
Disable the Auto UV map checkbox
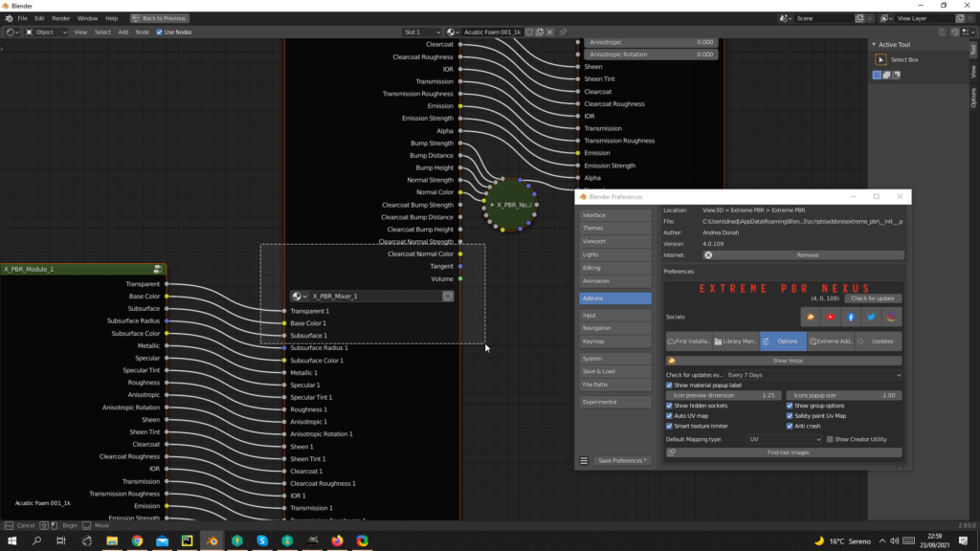coord(669,416)
